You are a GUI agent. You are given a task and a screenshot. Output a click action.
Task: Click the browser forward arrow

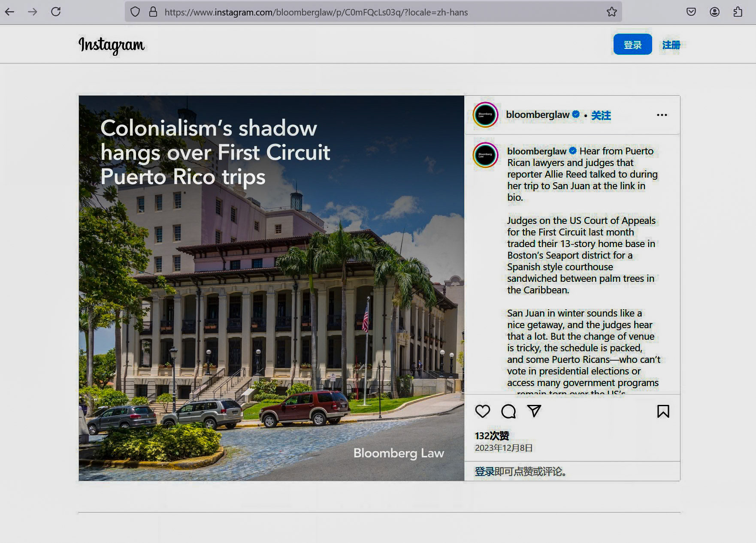(x=33, y=12)
